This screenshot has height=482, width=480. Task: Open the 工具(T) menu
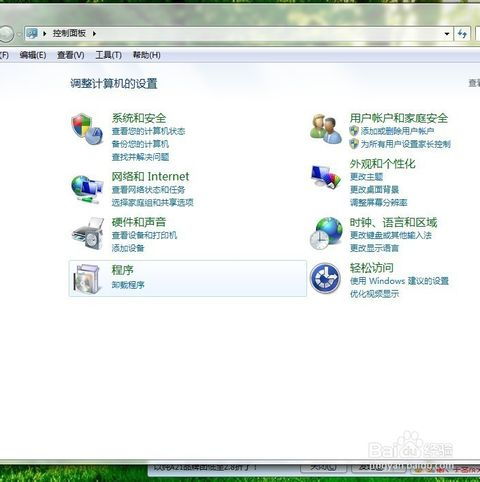pyautogui.click(x=108, y=55)
